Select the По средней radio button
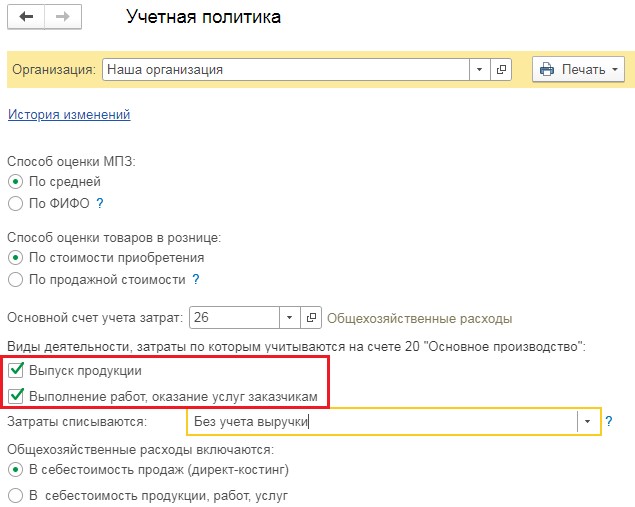This screenshot has height=507, width=635. click(x=15, y=181)
